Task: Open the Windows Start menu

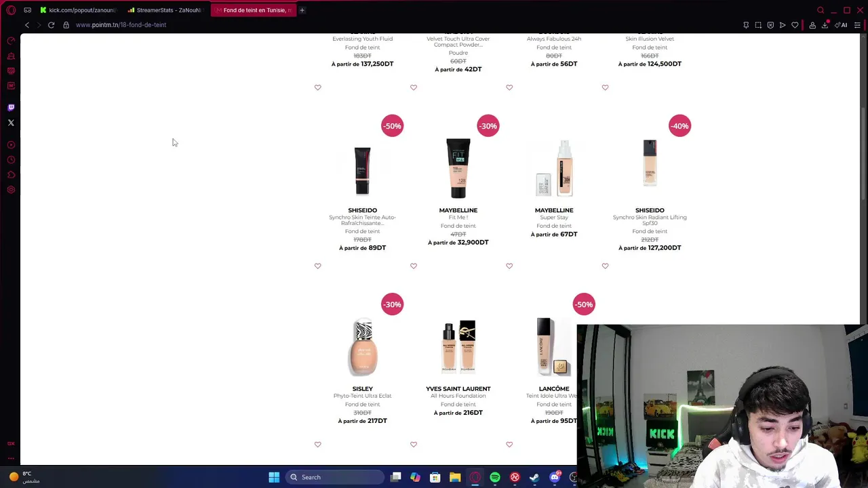Action: [x=274, y=477]
